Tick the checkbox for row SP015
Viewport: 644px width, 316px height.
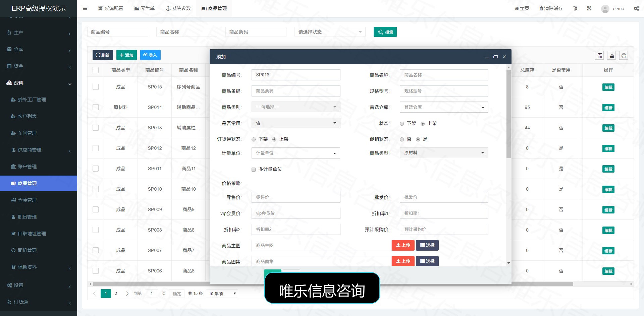click(96, 87)
